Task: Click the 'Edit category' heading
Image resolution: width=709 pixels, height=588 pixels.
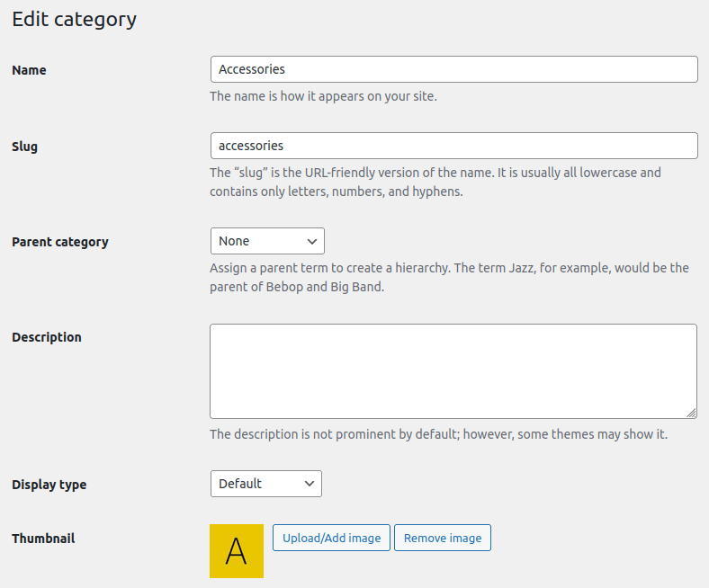Action: pyautogui.click(x=74, y=20)
